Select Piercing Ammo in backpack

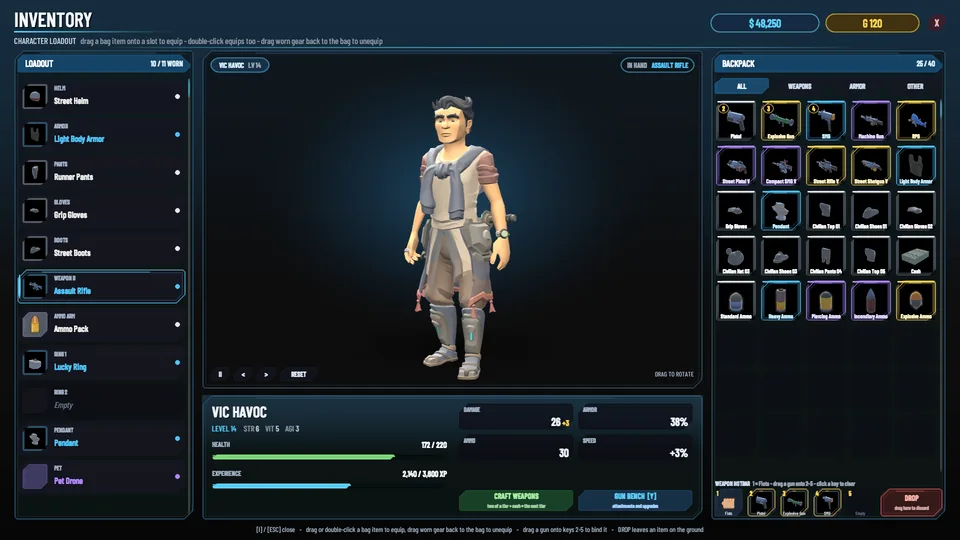[826, 301]
